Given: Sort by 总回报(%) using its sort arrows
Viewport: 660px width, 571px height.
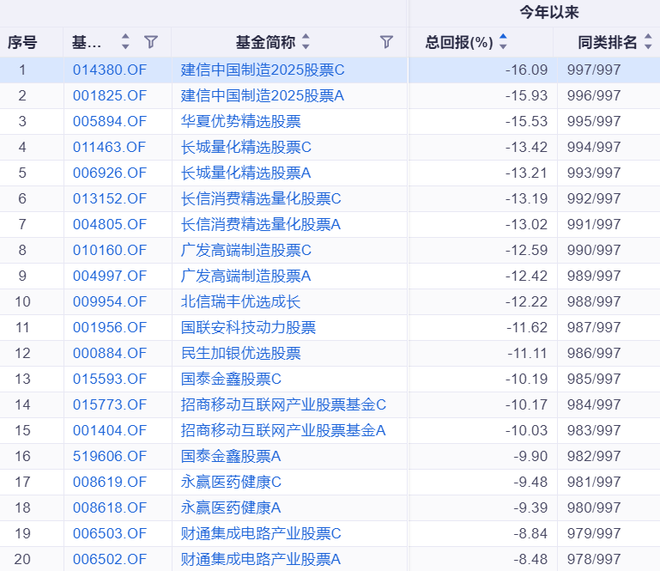Looking at the screenshot, I should tap(503, 42).
